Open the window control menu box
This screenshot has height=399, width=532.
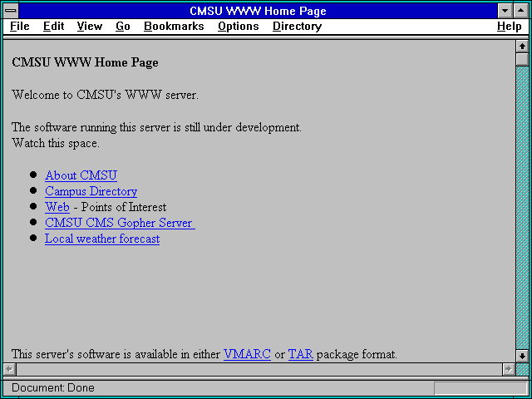(11, 11)
